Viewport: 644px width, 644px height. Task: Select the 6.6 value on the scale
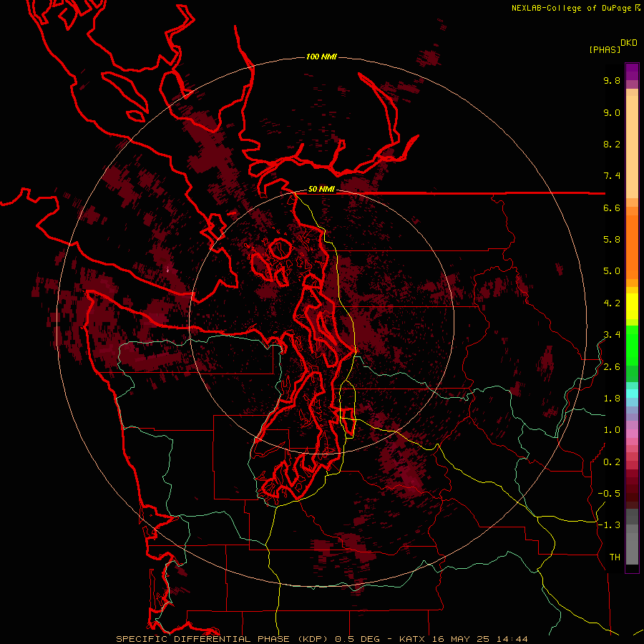click(x=612, y=208)
